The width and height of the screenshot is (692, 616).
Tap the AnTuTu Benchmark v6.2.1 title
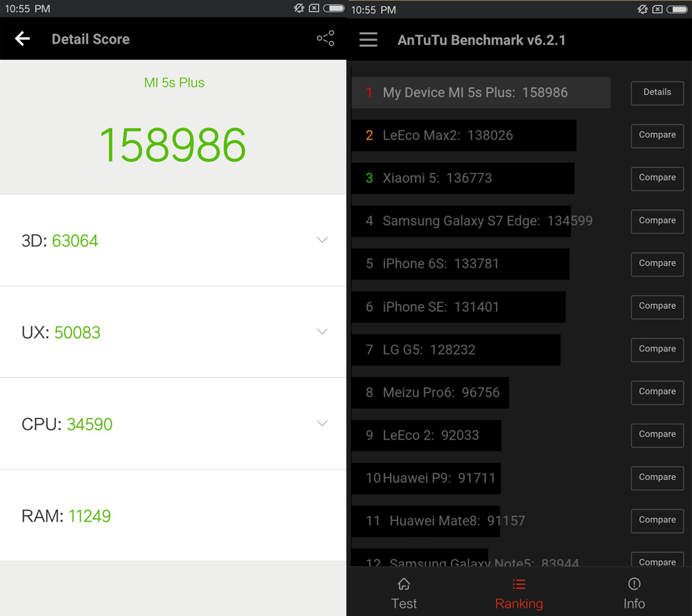click(x=482, y=40)
